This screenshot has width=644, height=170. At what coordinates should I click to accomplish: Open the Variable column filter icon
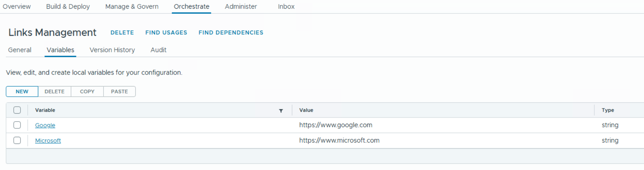tap(281, 111)
